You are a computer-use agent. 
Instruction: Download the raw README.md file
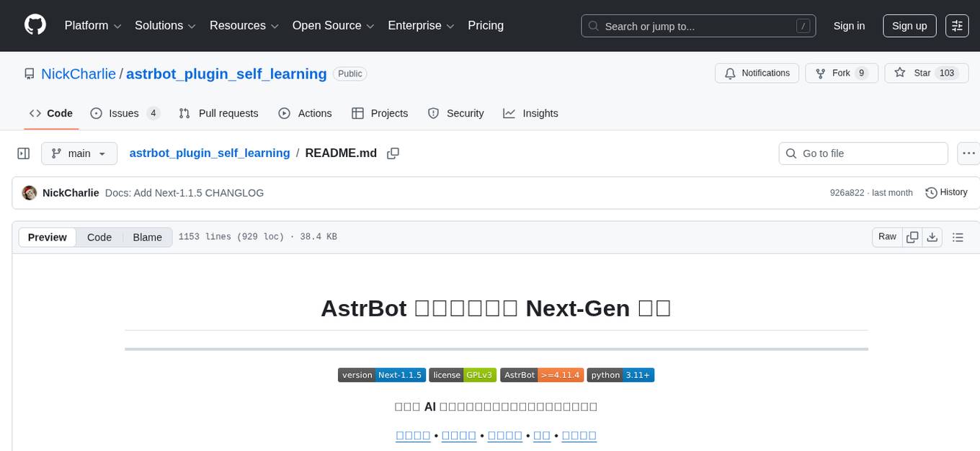(x=932, y=236)
